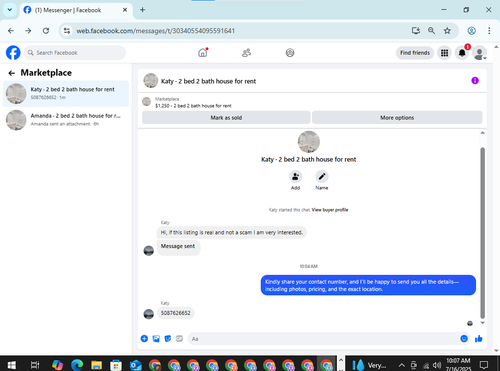Open the account profile menu
Image resolution: width=500 pixels, height=371 pixels.
(x=480, y=53)
